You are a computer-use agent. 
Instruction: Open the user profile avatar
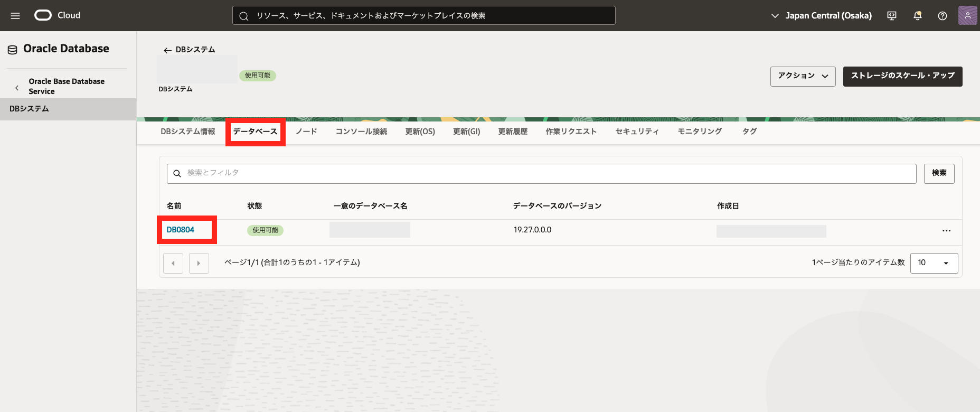click(967, 15)
